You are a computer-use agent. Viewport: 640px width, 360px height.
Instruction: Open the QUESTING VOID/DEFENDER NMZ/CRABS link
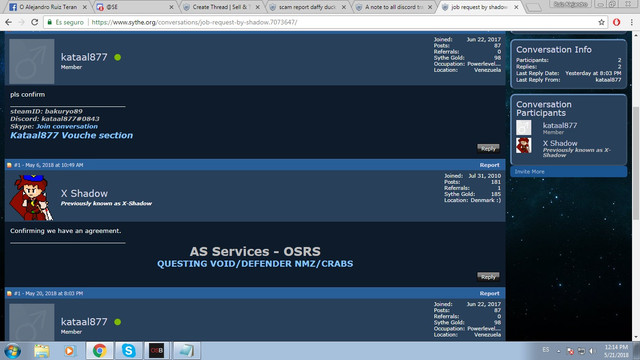255,264
